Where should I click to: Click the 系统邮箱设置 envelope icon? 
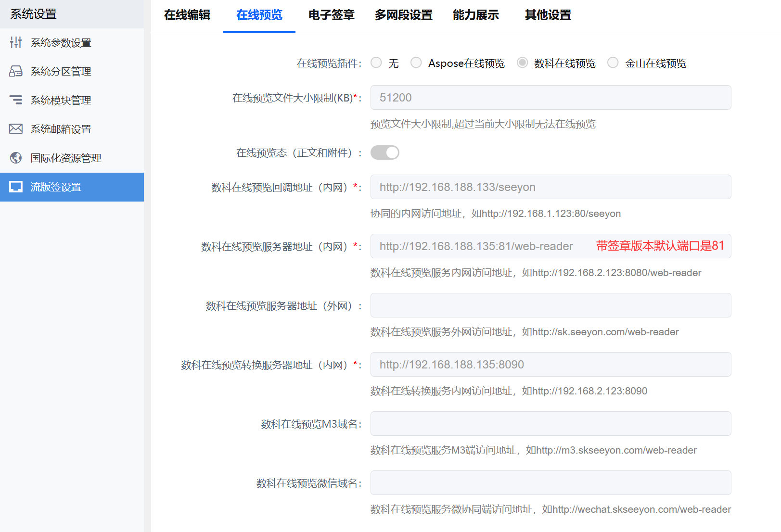(16, 129)
